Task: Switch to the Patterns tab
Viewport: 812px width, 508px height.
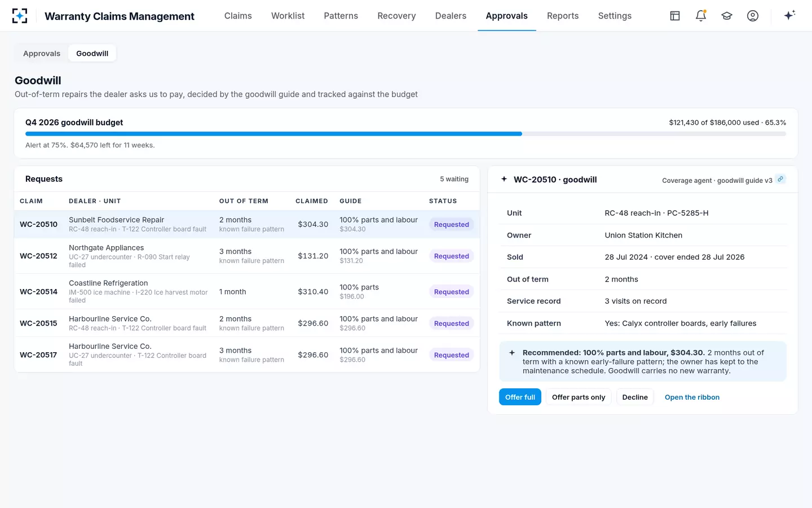Action: tap(341, 16)
